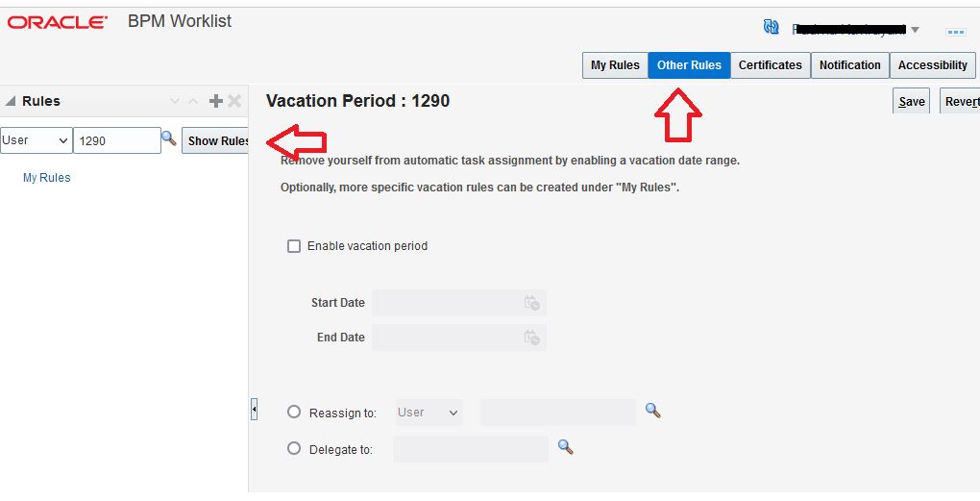Enable the vacation period checkbox
The height and width of the screenshot is (501, 980).
point(294,246)
